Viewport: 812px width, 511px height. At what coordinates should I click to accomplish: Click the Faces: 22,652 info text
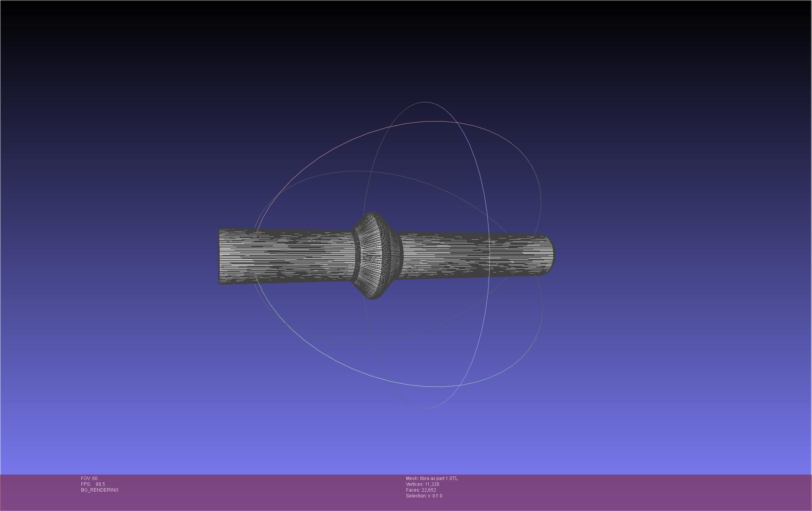click(x=421, y=490)
